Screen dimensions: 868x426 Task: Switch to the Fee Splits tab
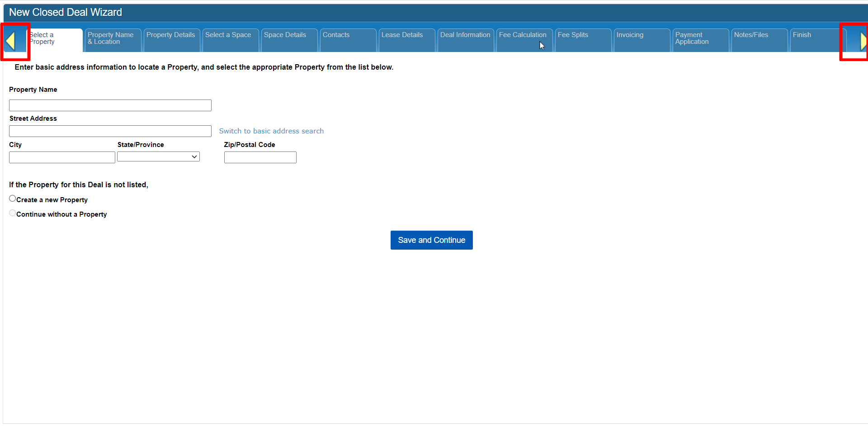tap(583, 39)
